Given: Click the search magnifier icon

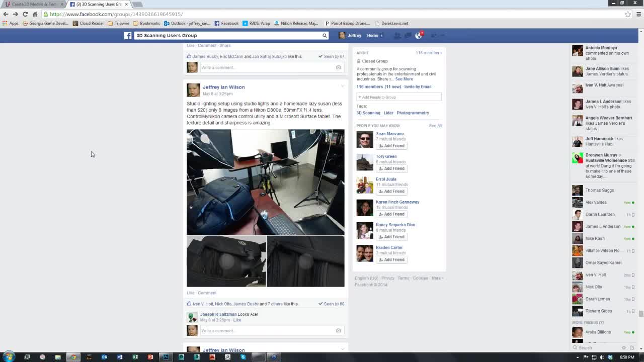Looking at the screenshot, I should coord(325,35).
